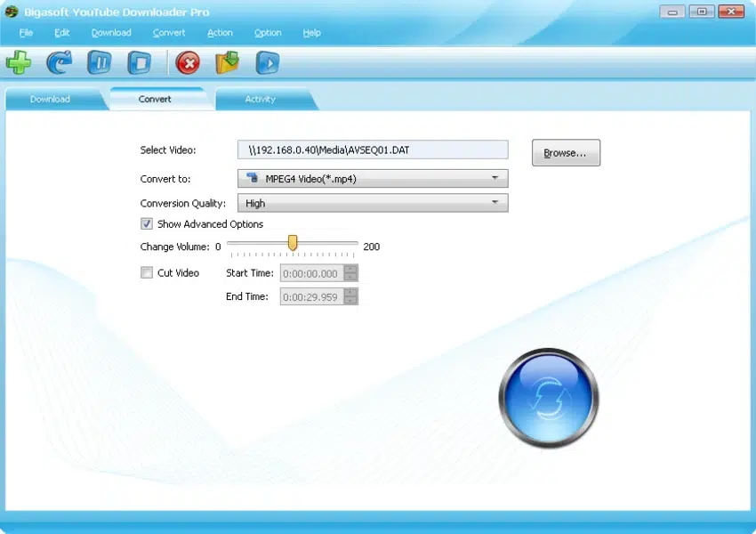Select the Convert tab
The image size is (756, 534).
(x=155, y=99)
